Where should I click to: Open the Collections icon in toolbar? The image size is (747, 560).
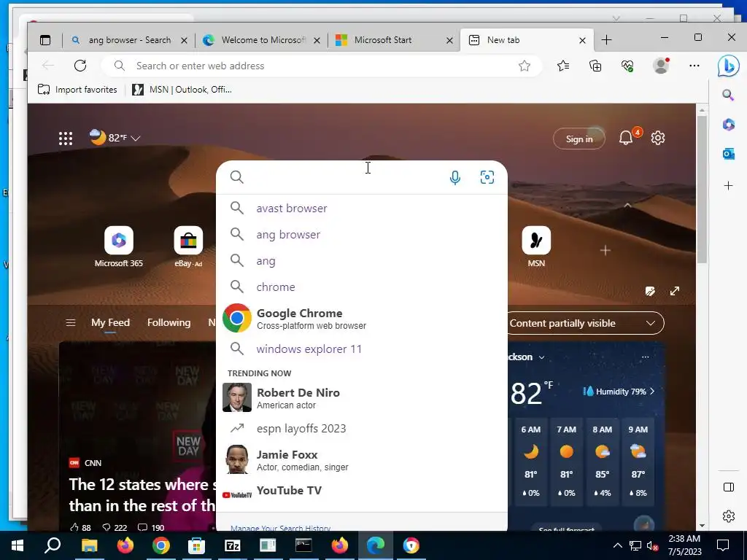pyautogui.click(x=595, y=66)
